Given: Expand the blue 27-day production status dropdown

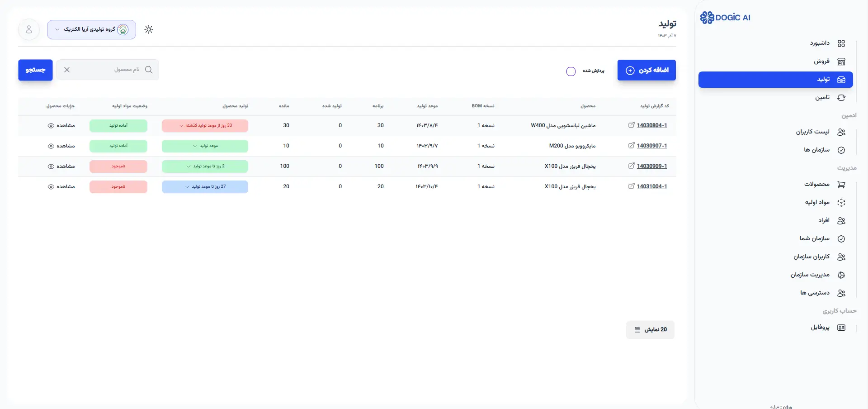Looking at the screenshot, I should (x=187, y=187).
